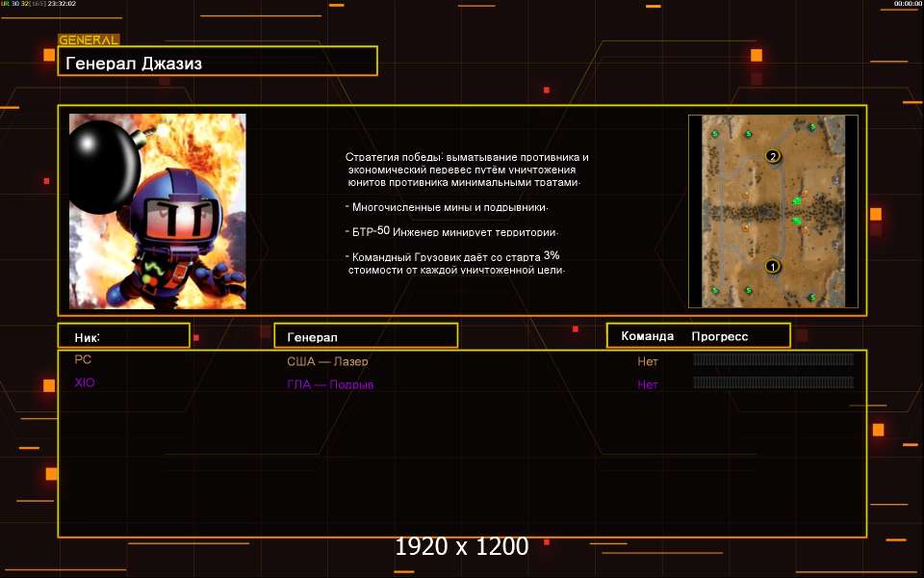Click the GENERAL label tab

pyautogui.click(x=89, y=40)
